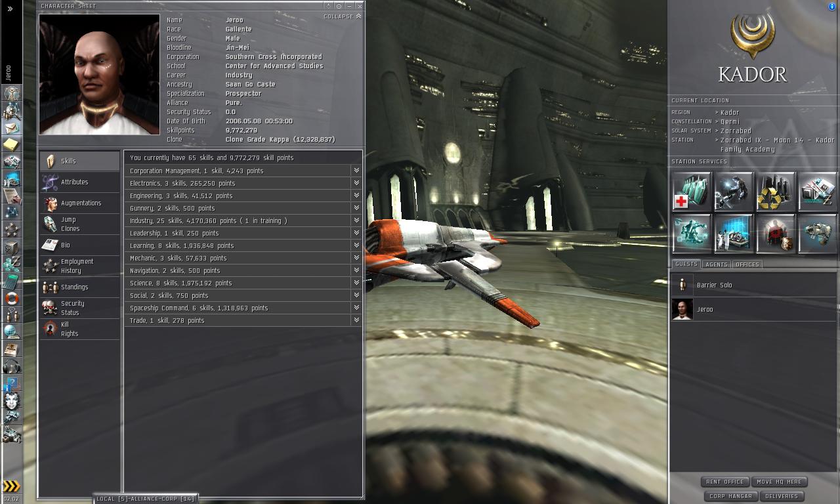The image size is (840, 504).
Task: Open the headphones jukebox icon
Action: click(12, 366)
